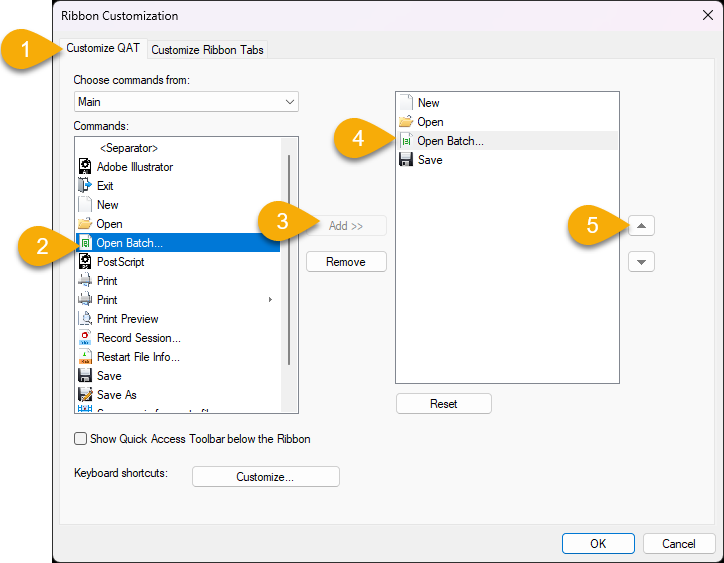Select the Exit icon in Commands list
724x563 pixels.
click(85, 186)
